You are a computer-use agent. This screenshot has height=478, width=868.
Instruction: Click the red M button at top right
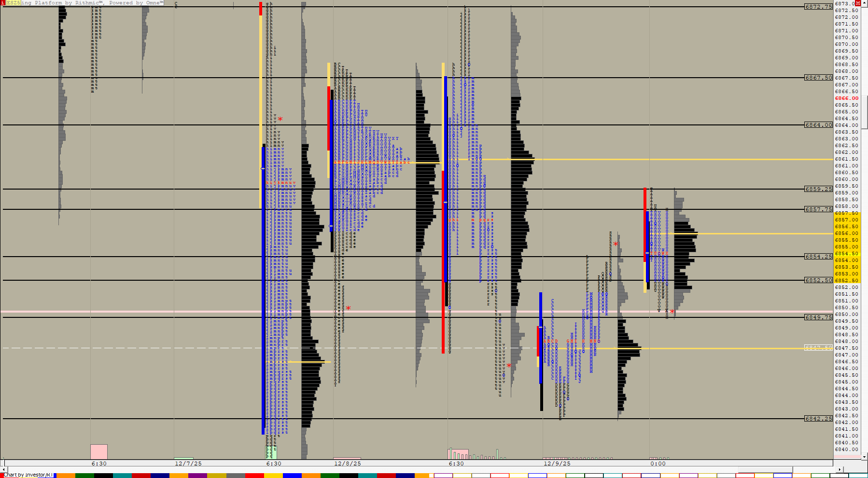858,3
